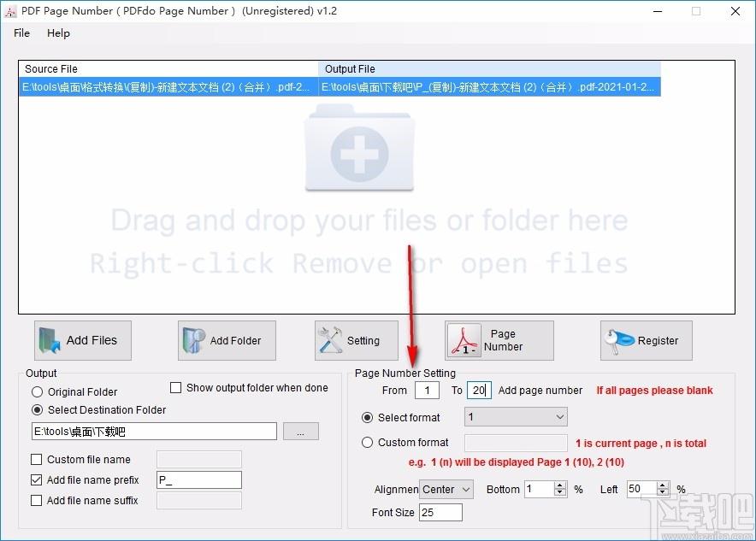Enable the Custom file name checkbox

click(x=36, y=460)
